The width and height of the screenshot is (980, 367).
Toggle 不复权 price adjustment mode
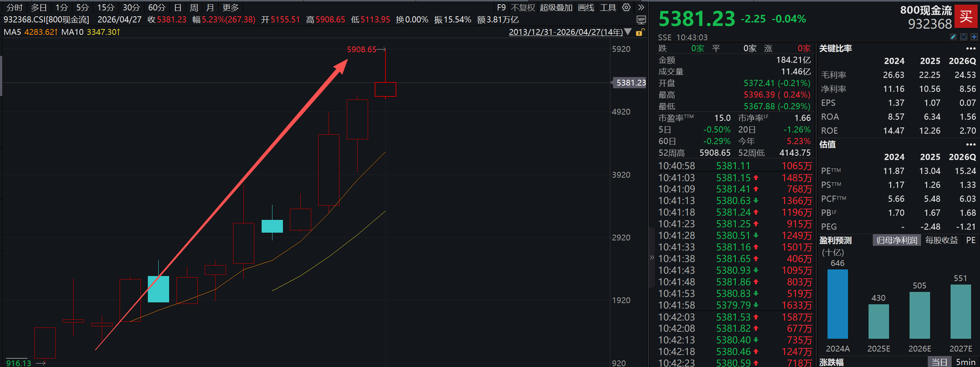tap(523, 8)
